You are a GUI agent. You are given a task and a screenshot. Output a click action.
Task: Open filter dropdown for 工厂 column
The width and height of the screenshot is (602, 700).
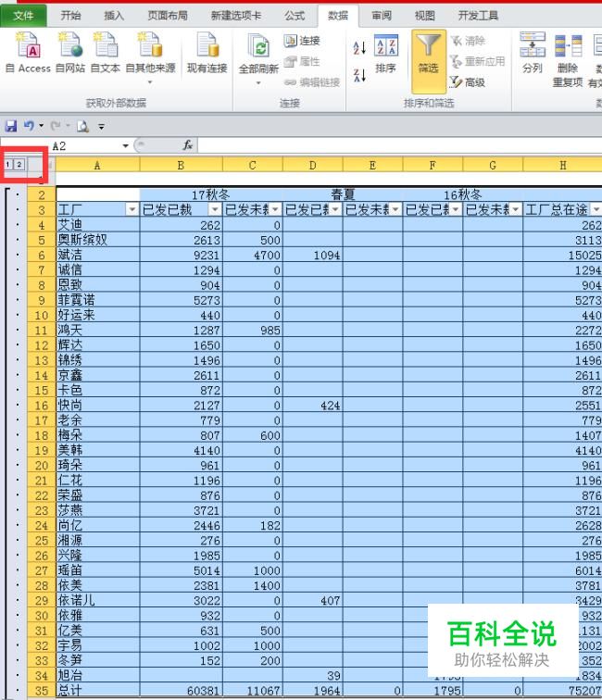[x=132, y=209]
